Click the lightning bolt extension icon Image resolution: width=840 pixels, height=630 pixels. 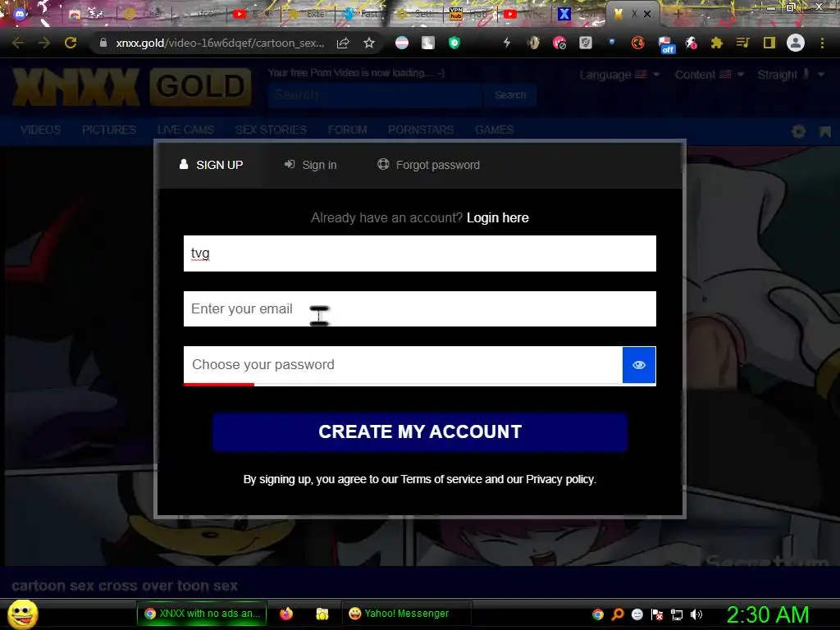pyautogui.click(x=506, y=43)
